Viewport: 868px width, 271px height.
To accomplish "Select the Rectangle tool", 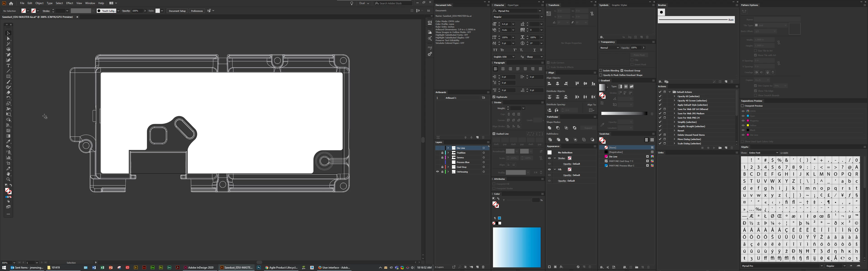I will click(8, 77).
